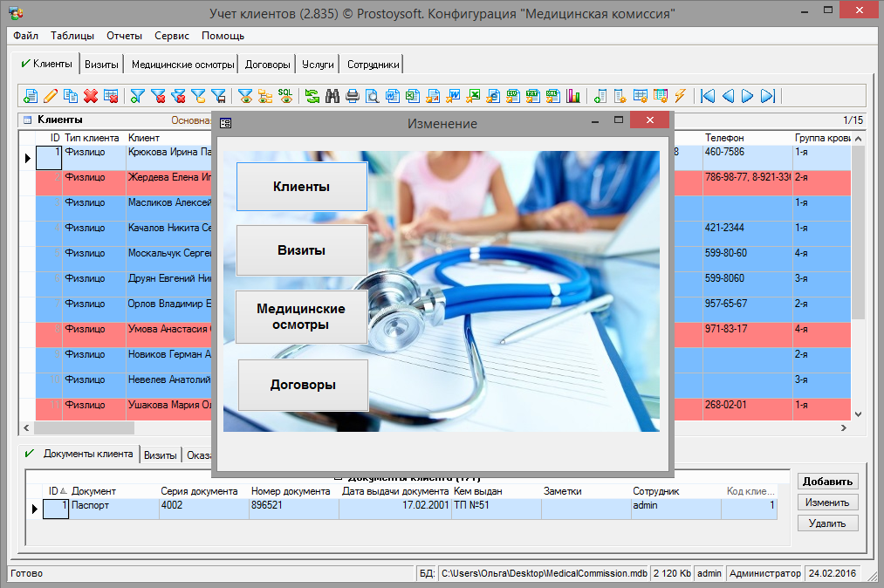The image size is (884, 588).
Task: Click the add filter funnel icon
Action: [x=138, y=96]
